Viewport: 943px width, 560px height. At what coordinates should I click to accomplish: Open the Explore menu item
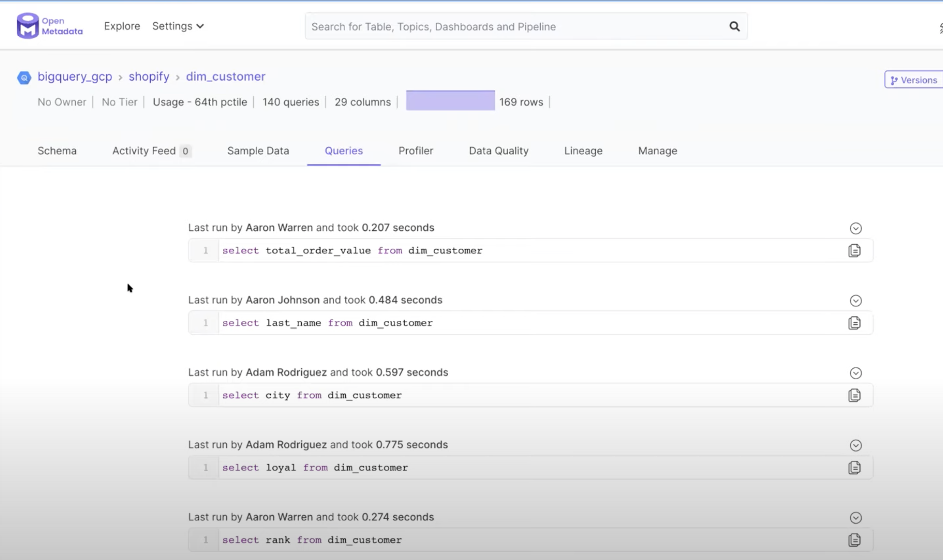click(122, 26)
